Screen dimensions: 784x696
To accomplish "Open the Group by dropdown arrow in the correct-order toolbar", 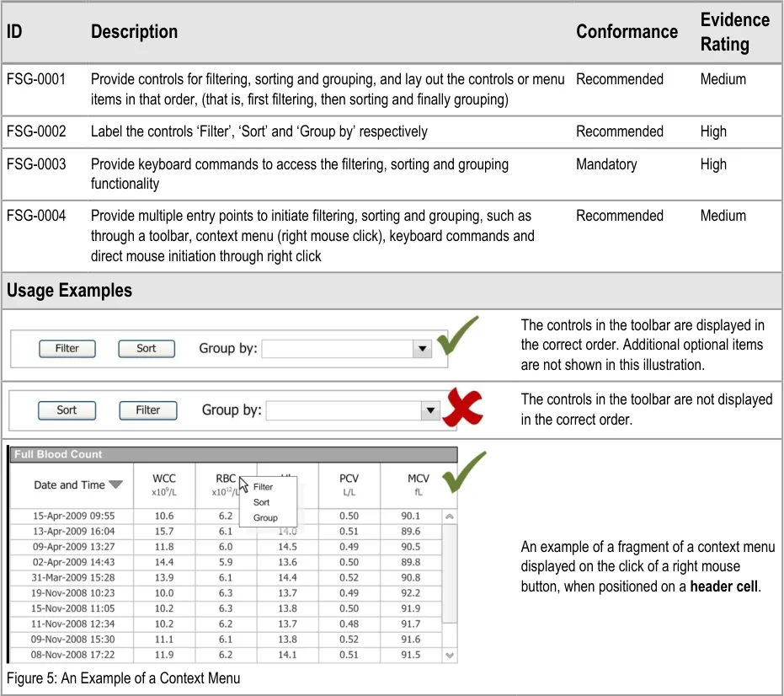I will click(421, 349).
